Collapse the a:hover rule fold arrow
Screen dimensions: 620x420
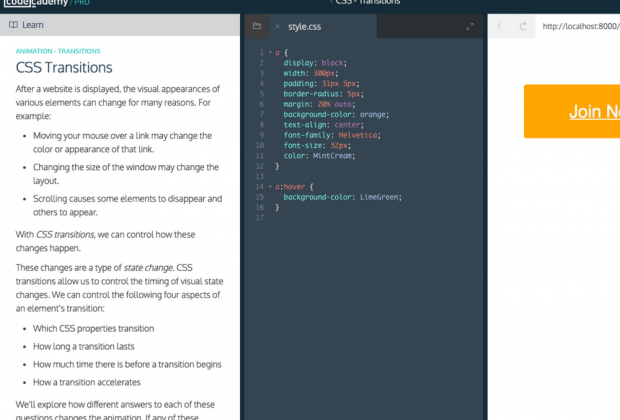coord(270,187)
